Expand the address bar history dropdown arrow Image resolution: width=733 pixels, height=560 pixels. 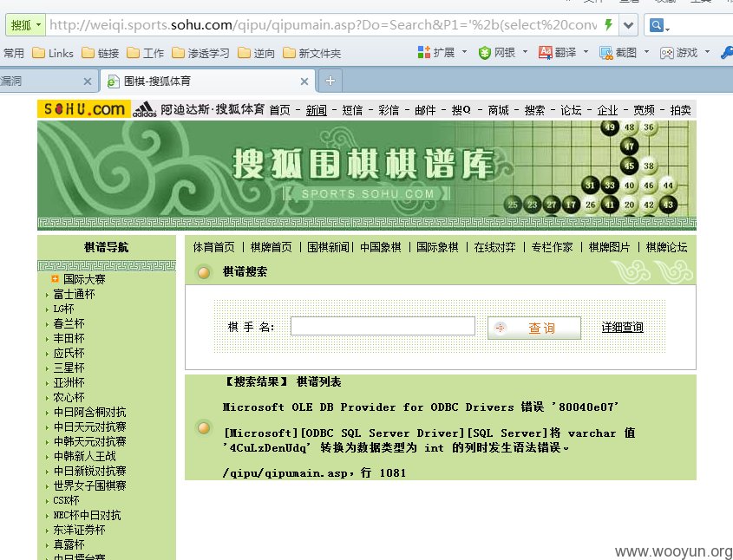[x=628, y=25]
